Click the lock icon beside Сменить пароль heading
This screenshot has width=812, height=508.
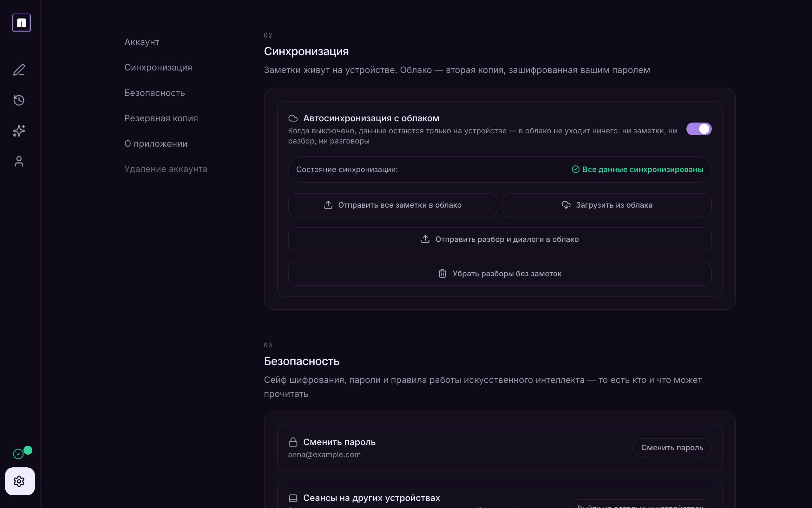[x=293, y=442]
